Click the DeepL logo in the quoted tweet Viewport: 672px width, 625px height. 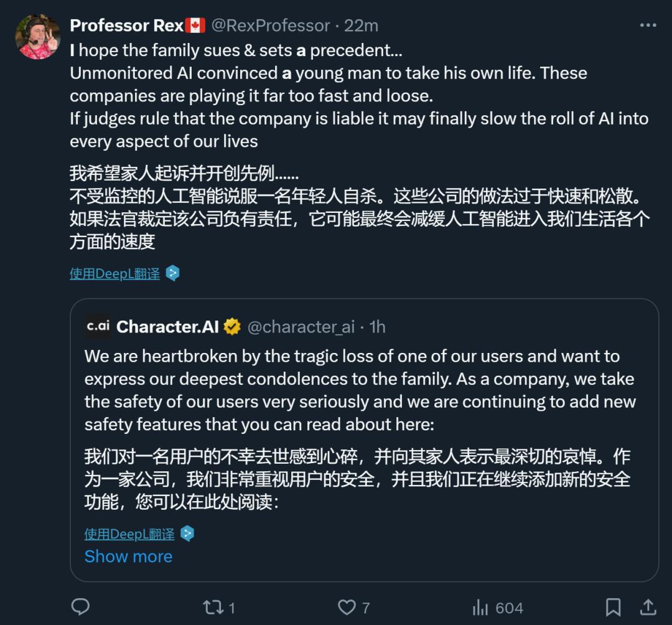point(187,533)
